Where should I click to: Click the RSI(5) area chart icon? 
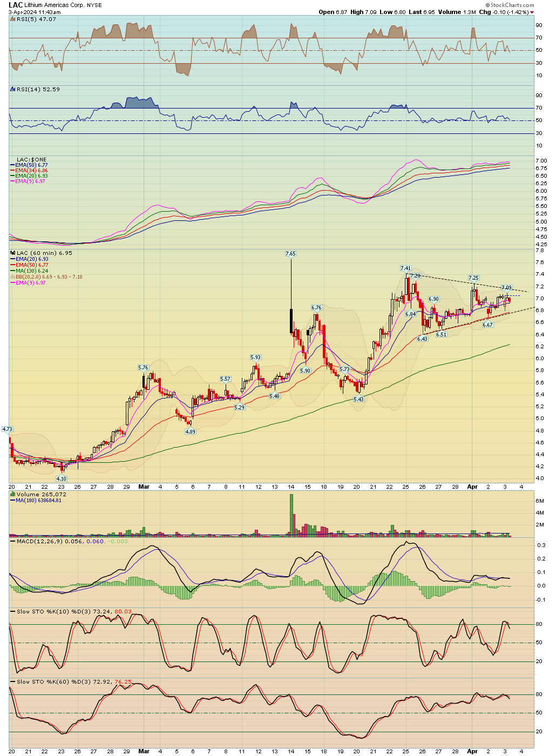[x=13, y=19]
